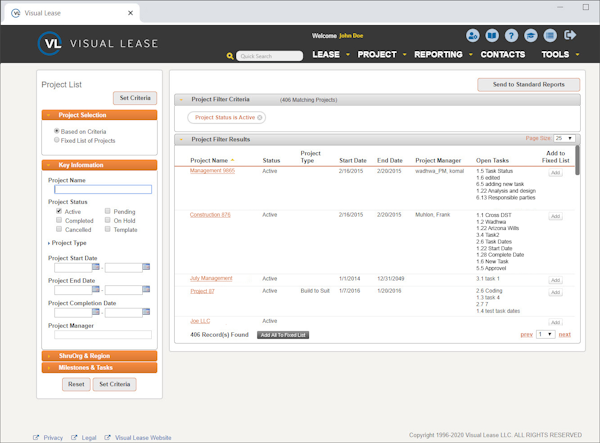Open calendar for Project End Date to
Viewport: 600px width, 443px height.
click(x=146, y=289)
